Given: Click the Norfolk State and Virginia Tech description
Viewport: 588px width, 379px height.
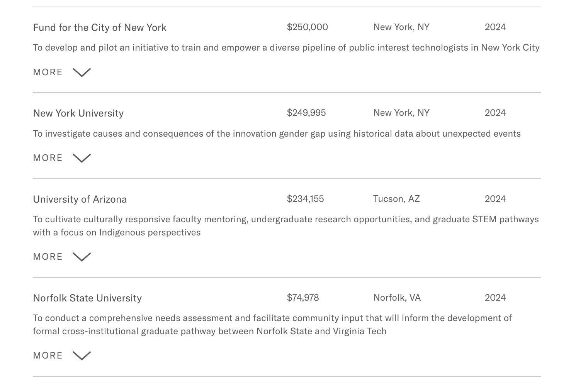Looking at the screenshot, I should point(272,325).
